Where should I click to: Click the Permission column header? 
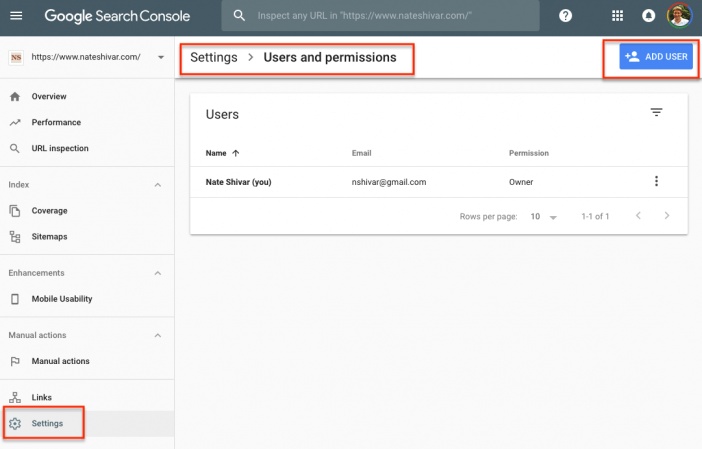pos(529,153)
